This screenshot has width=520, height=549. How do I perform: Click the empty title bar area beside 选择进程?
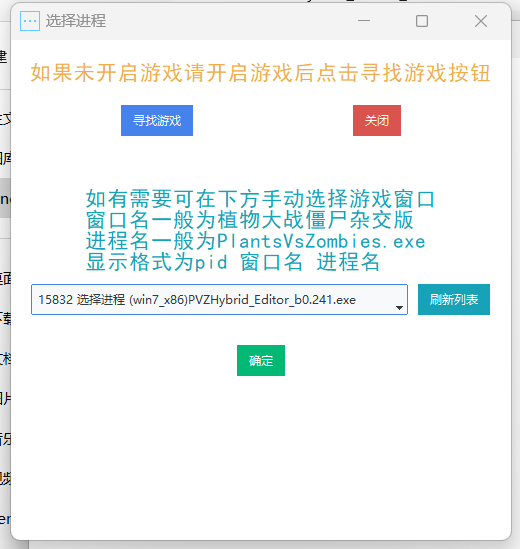tap(228, 21)
